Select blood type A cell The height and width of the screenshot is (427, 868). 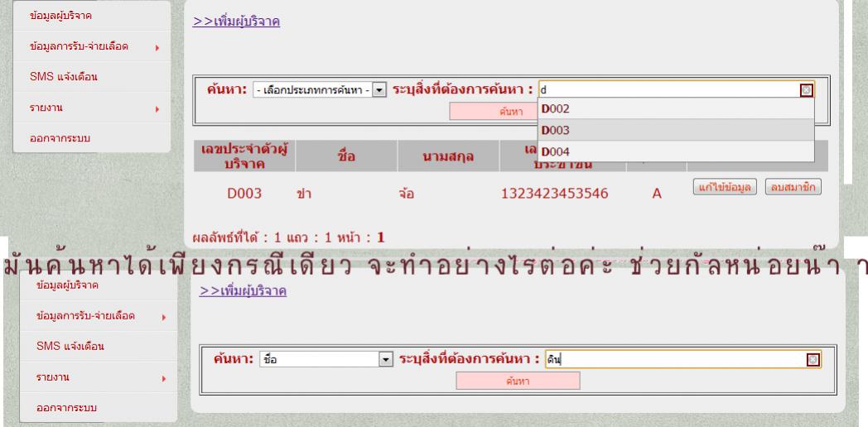point(657,194)
